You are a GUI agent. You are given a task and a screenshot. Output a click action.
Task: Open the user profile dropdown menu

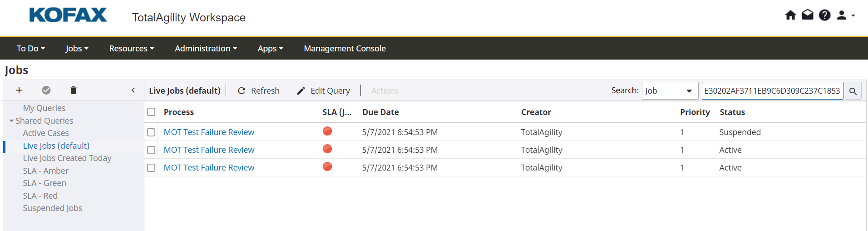845,15
